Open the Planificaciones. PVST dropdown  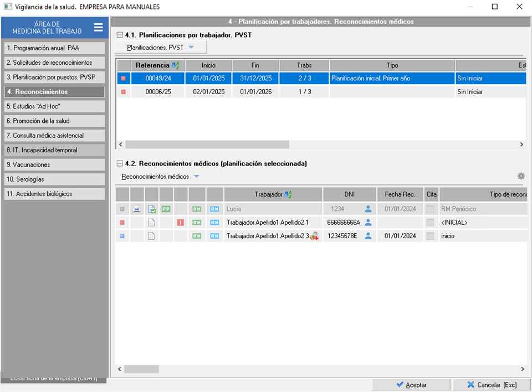pyautogui.click(x=160, y=48)
